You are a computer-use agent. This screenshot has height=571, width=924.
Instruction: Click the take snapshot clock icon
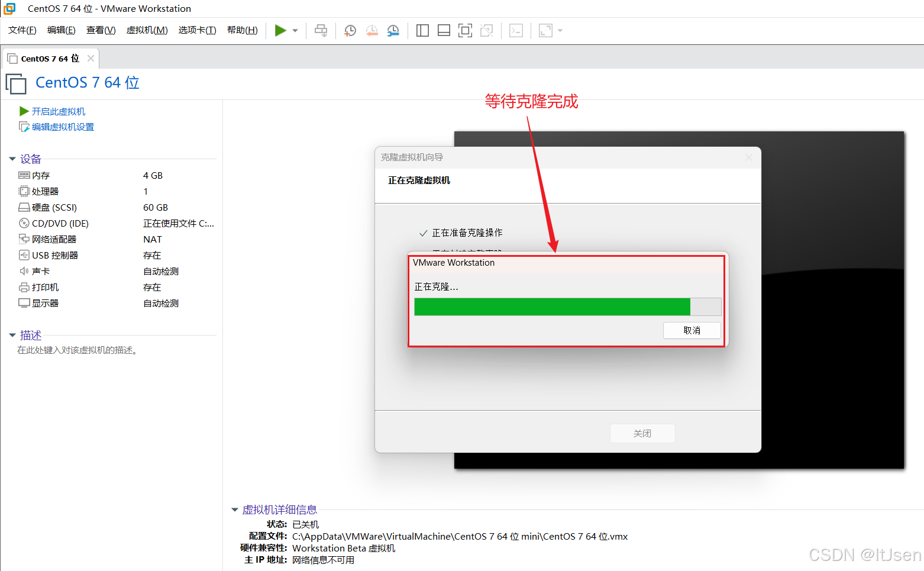(x=350, y=30)
